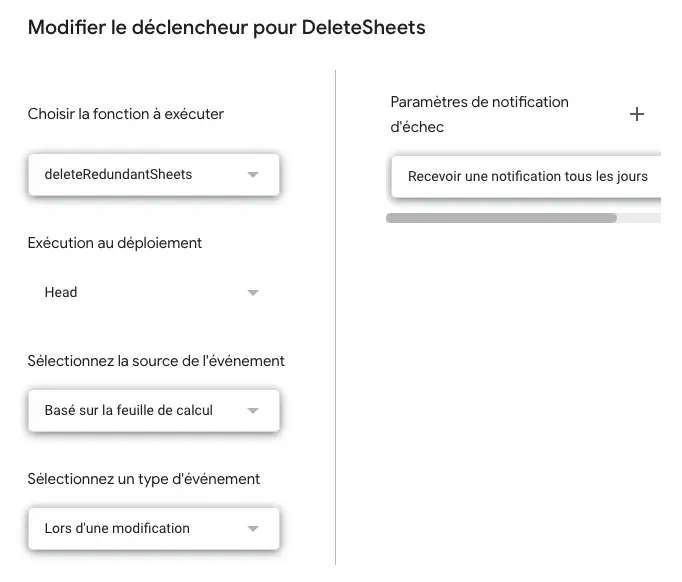Expand the Basé sur la feuille de calcul selector

click(x=154, y=410)
